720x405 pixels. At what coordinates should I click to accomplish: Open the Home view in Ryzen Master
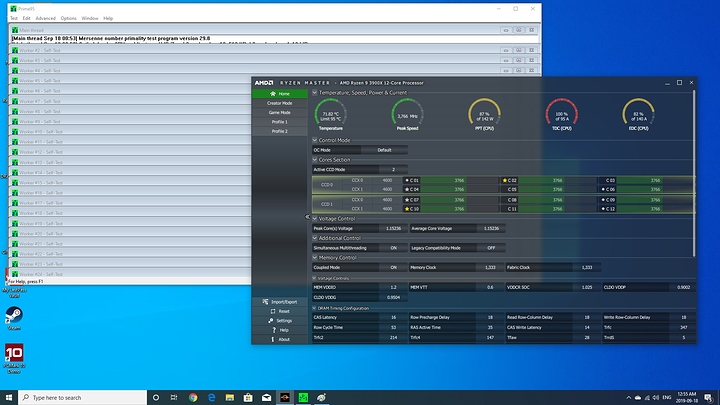(x=280, y=94)
